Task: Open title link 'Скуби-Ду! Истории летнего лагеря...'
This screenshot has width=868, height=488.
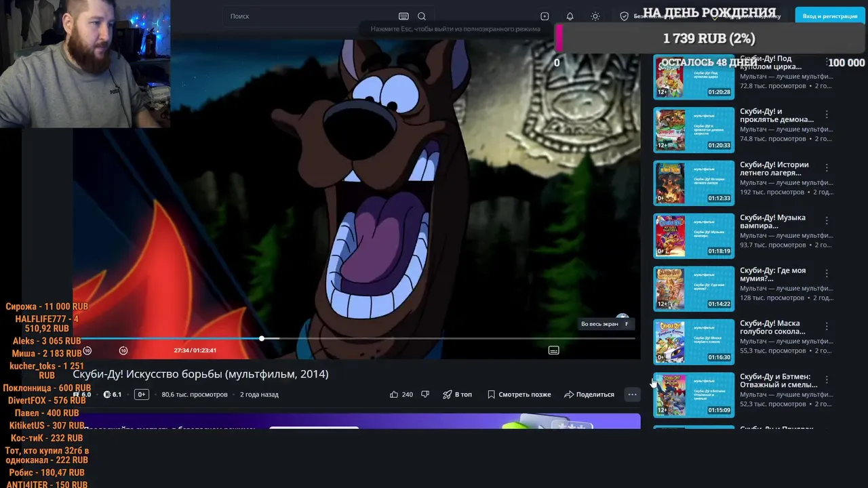Action: (774, 168)
